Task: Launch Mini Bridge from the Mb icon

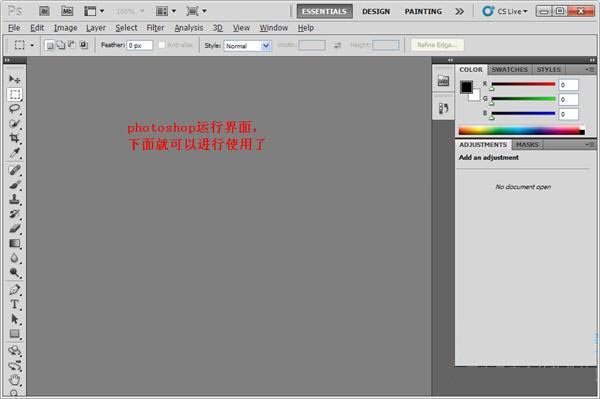Action: click(x=67, y=11)
